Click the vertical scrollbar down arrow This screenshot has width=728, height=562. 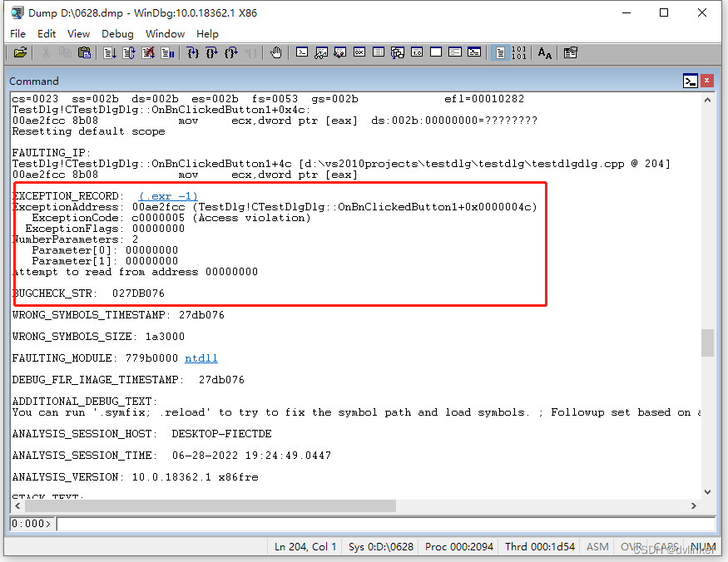(x=707, y=492)
